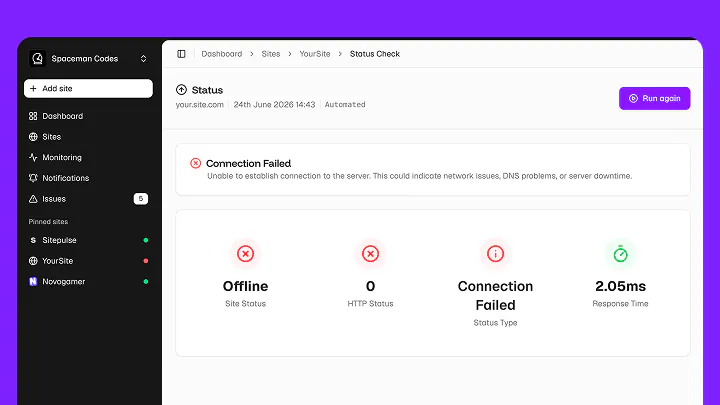
Task: Expand the Spaceman Codes workspace switcher
Action: point(143,59)
